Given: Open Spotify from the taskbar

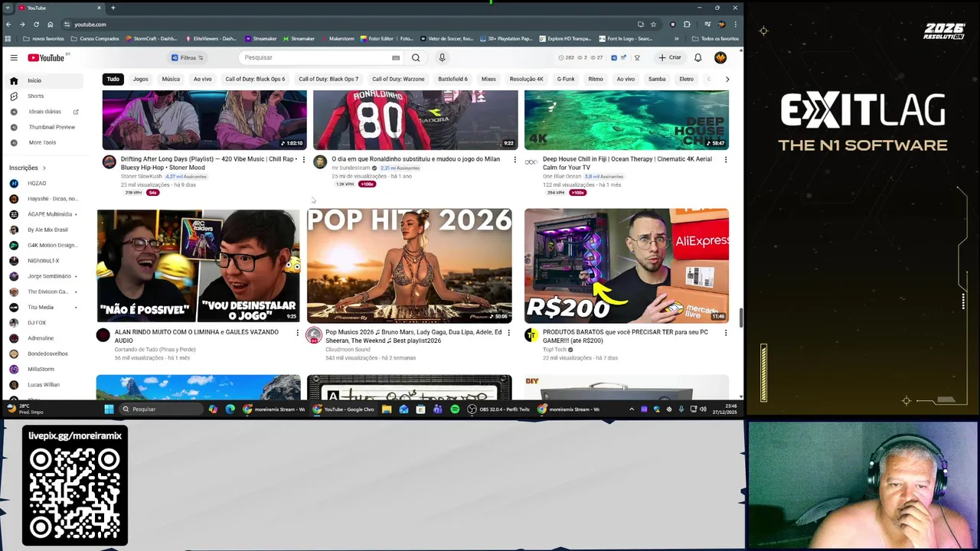Looking at the screenshot, I should [455, 409].
